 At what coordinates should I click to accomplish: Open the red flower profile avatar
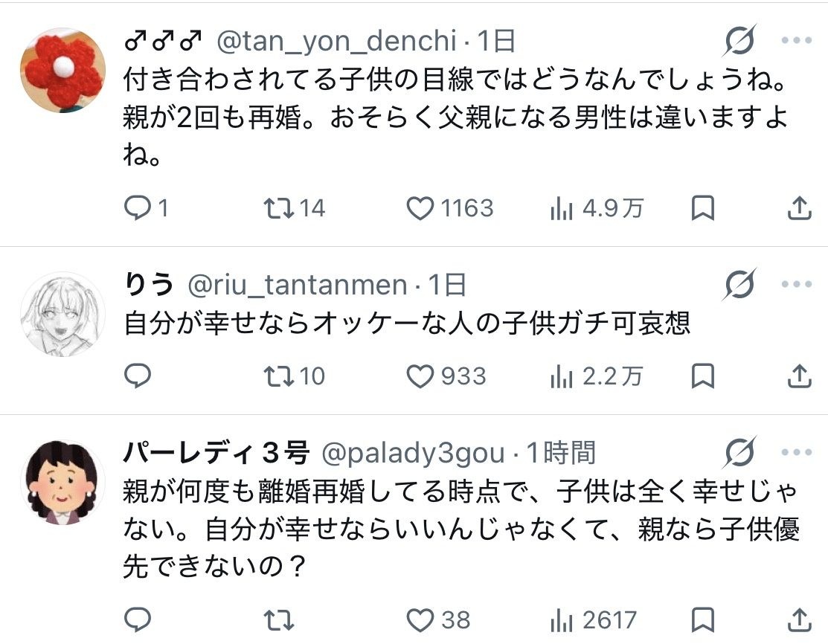pos(62,71)
